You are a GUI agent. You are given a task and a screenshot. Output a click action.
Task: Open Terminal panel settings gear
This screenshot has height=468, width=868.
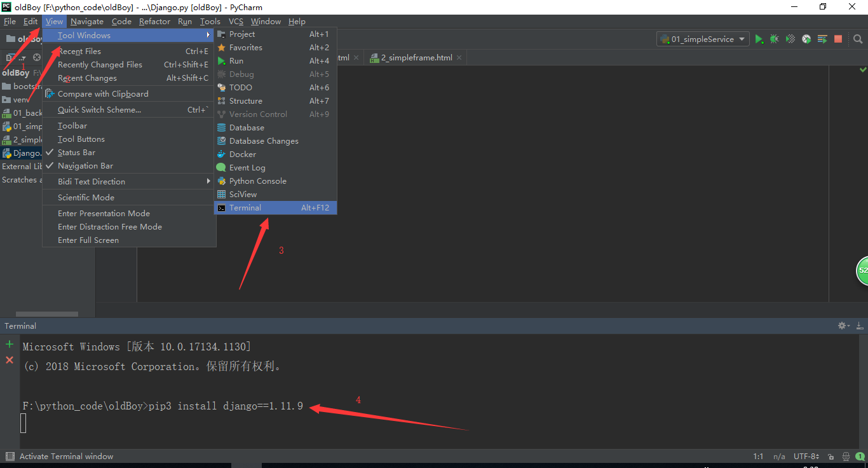pos(843,326)
